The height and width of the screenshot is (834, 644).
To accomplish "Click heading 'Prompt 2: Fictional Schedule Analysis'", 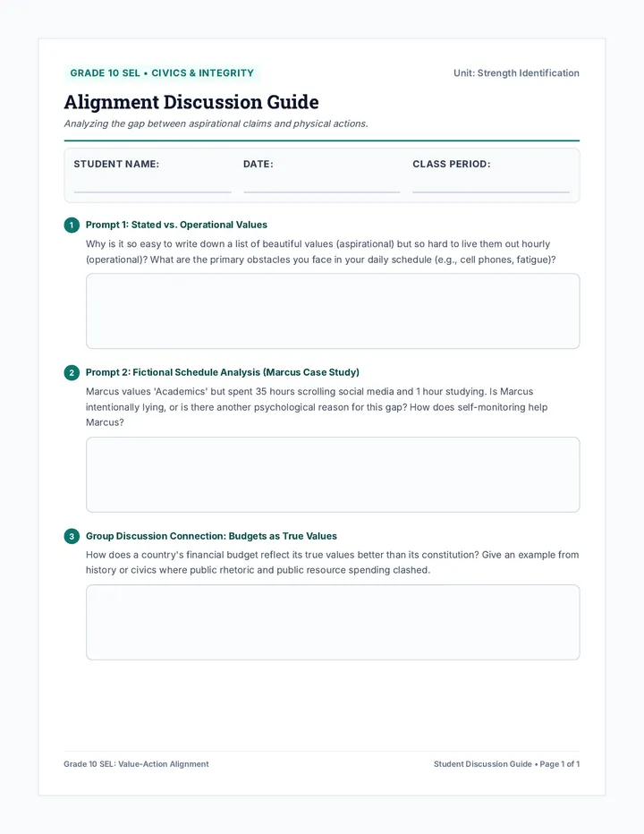I will (223, 372).
